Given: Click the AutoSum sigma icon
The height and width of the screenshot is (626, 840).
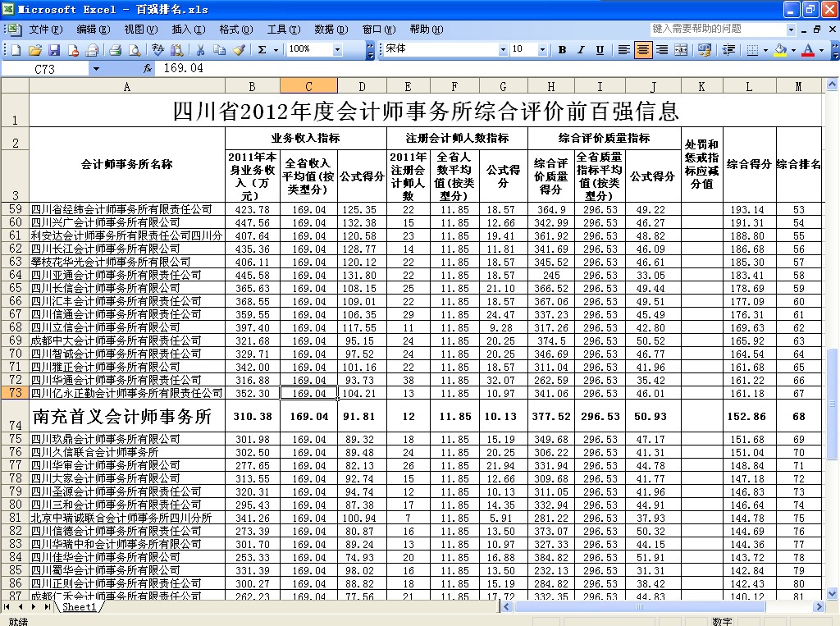Looking at the screenshot, I should (262, 50).
